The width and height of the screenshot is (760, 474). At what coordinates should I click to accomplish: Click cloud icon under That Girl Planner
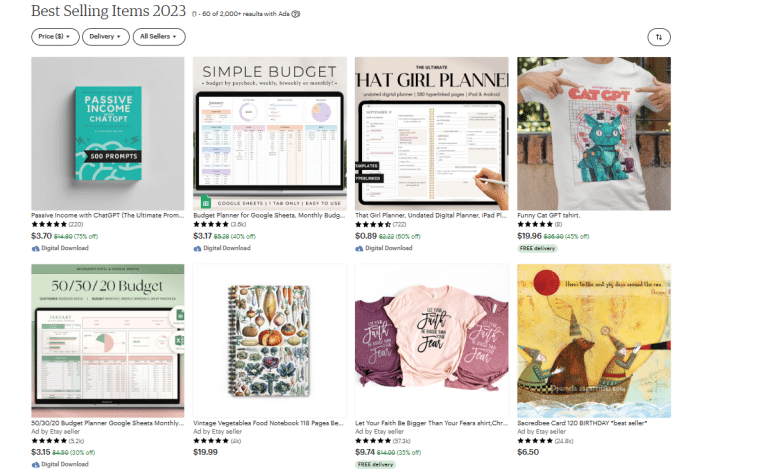point(359,248)
